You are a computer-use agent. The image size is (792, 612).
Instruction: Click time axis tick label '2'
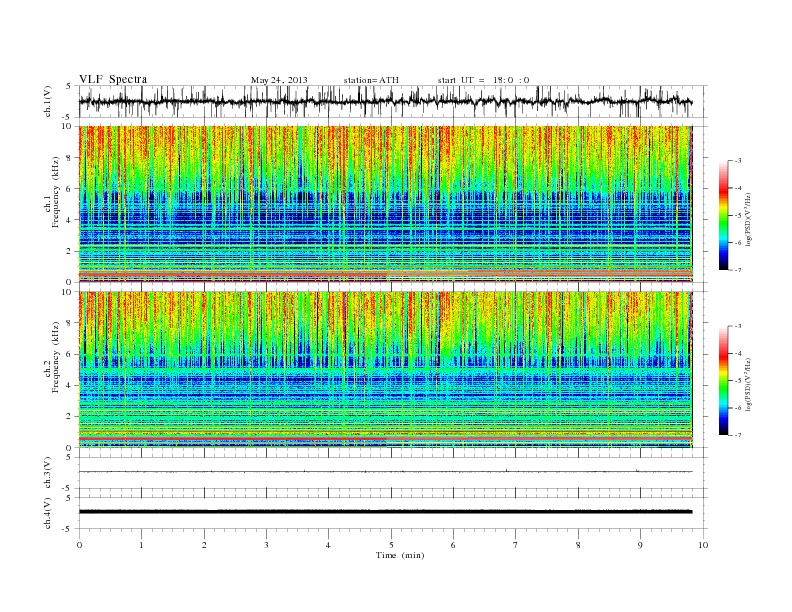[x=204, y=545]
